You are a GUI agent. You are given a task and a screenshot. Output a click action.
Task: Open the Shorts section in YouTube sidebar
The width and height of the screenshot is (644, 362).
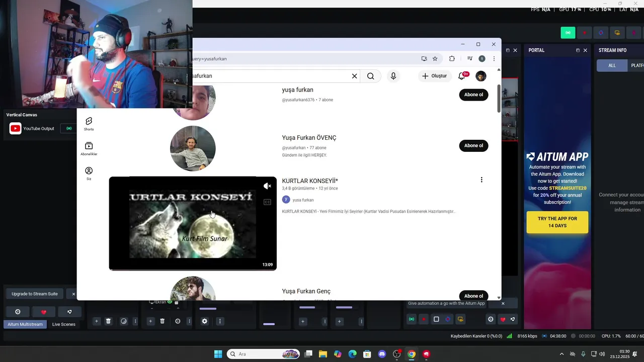(89, 124)
